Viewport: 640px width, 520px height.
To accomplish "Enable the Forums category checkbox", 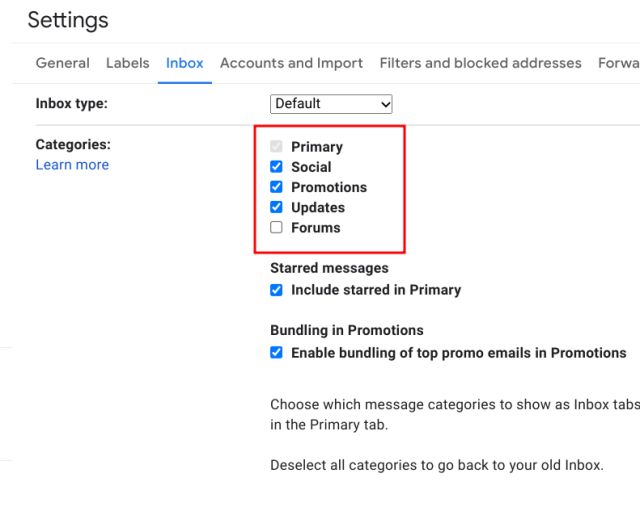I will click(277, 227).
